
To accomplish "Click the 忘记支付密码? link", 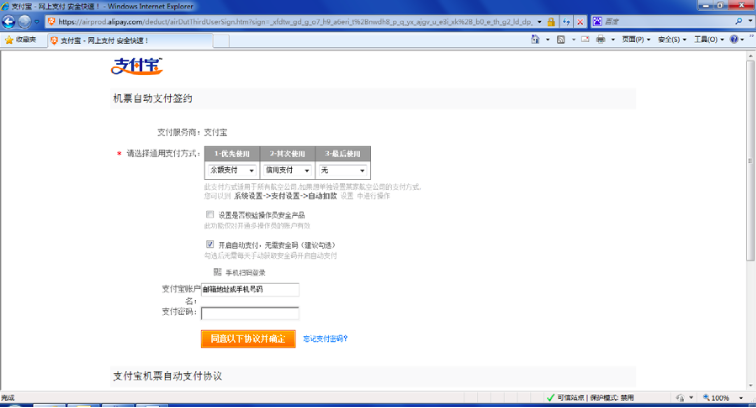I will click(325, 339).
